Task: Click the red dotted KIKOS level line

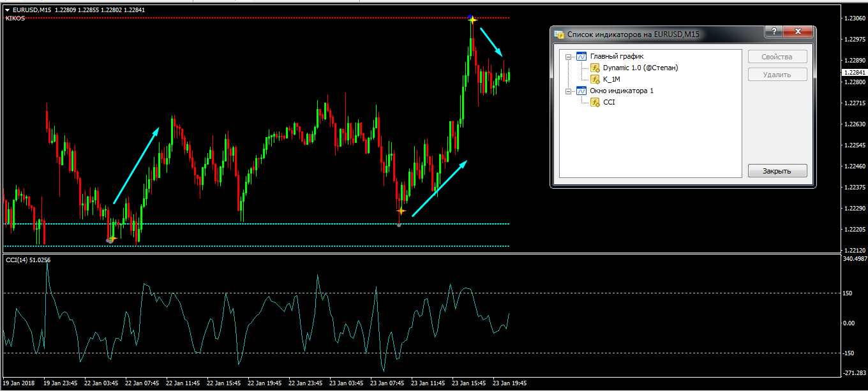Action: [x=255, y=18]
